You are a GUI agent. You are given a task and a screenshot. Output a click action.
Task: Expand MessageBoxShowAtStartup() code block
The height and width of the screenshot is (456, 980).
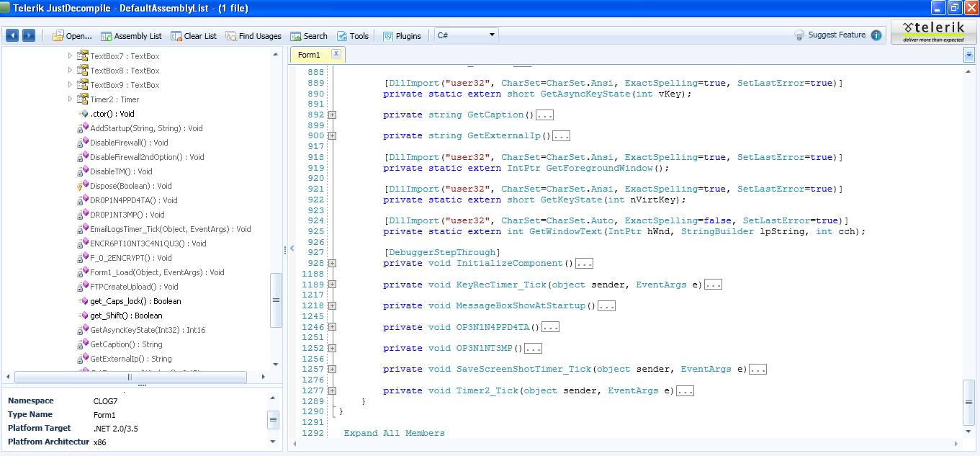click(332, 305)
